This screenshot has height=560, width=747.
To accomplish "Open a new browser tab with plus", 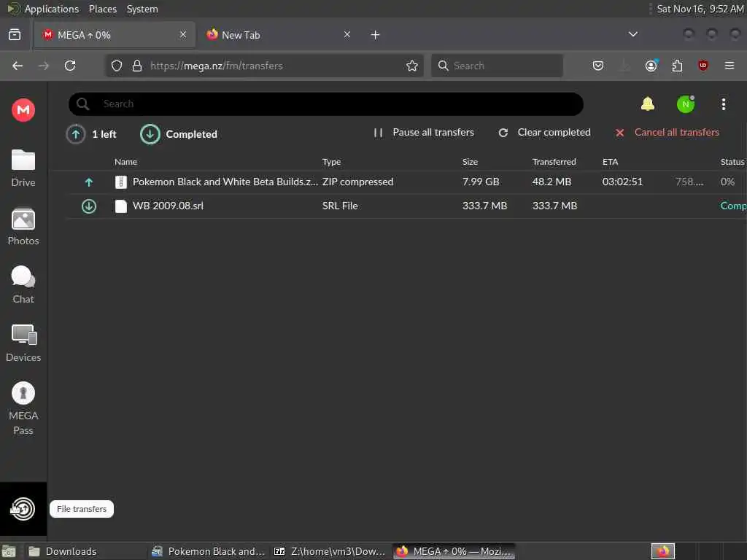I will click(376, 35).
